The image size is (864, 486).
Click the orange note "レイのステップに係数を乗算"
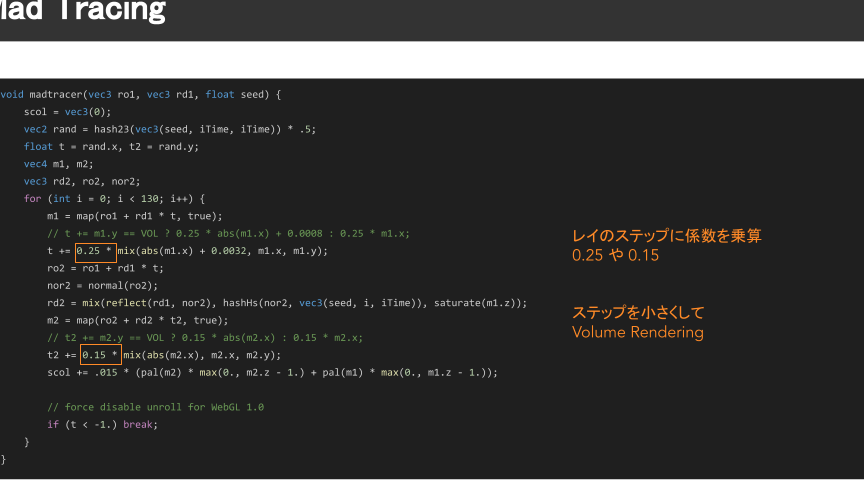click(x=666, y=236)
